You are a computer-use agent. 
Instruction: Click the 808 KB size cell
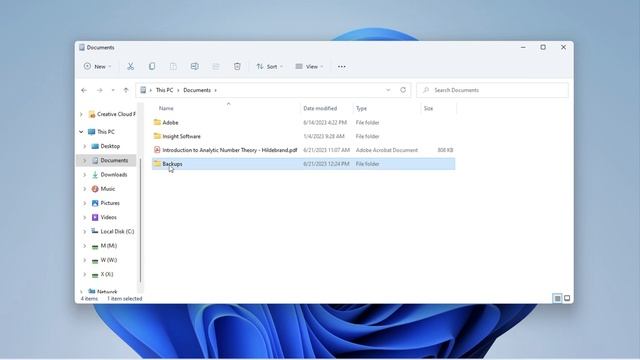tap(445, 150)
